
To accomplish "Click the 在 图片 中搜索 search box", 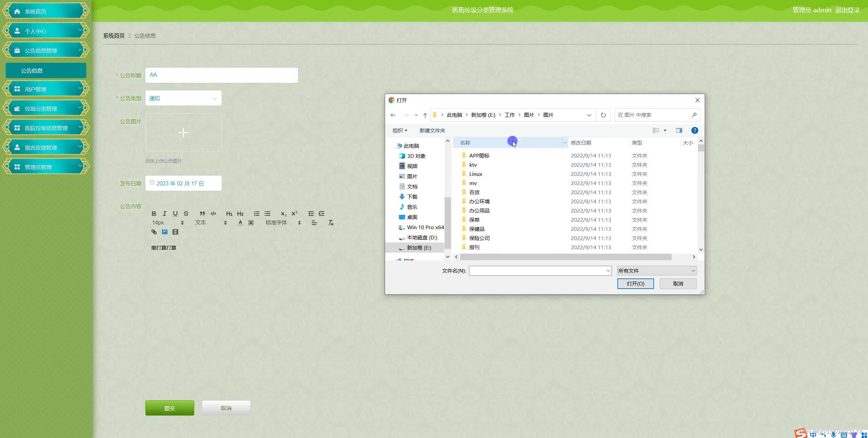I will coord(657,115).
